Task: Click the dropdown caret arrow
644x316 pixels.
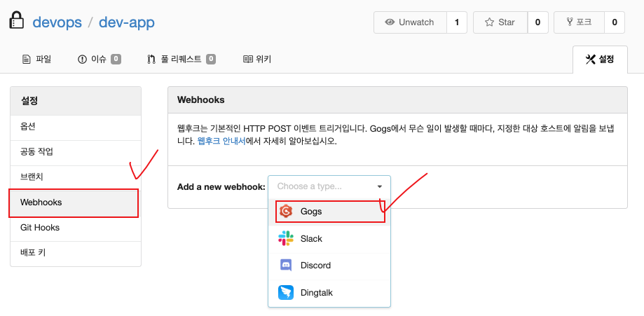Action: (380, 187)
